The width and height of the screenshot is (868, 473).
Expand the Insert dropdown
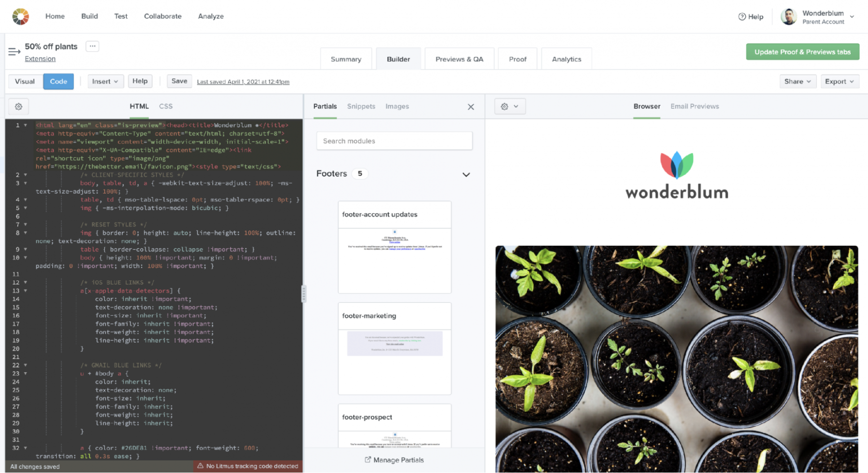coord(105,81)
